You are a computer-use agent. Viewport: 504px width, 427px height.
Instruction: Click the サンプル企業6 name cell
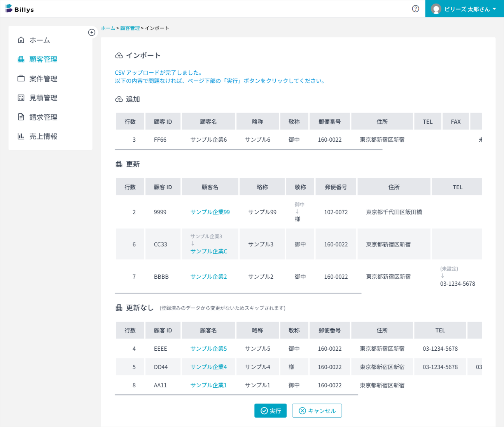point(208,140)
